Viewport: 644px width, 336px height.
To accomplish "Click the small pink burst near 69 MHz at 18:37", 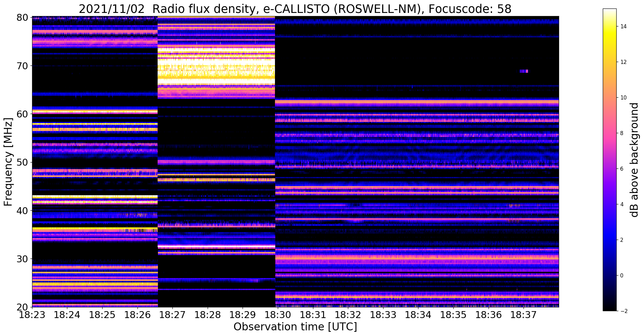I will (x=524, y=71).
